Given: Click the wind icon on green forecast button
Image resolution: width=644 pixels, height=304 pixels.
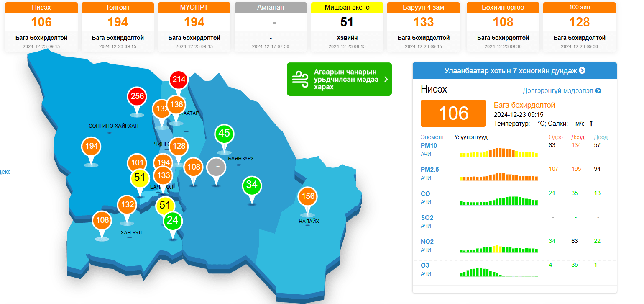Looking at the screenshot, I should coord(300,79).
